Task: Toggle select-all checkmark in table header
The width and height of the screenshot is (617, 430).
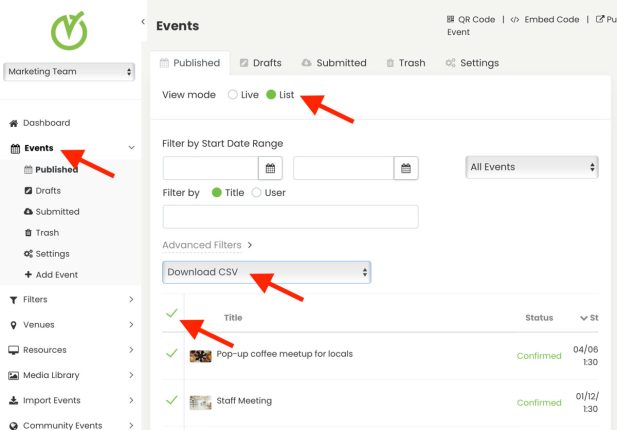Action: [172, 314]
